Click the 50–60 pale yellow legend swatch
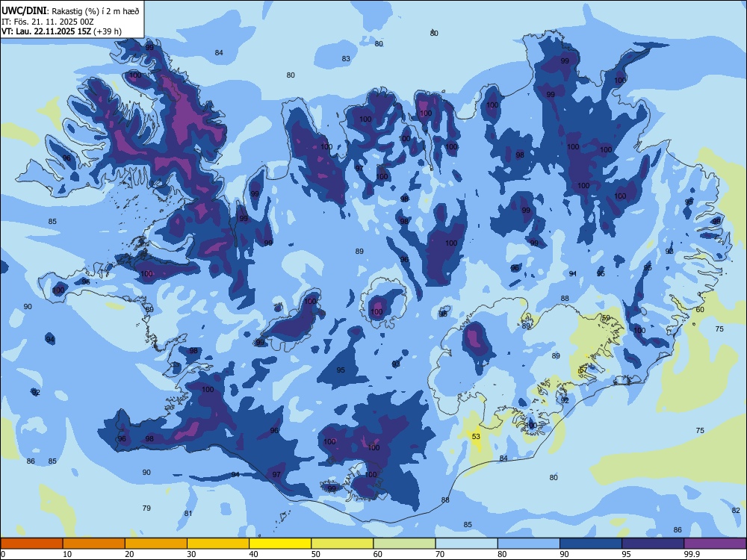Screen dimensions: 747x560 342,544
